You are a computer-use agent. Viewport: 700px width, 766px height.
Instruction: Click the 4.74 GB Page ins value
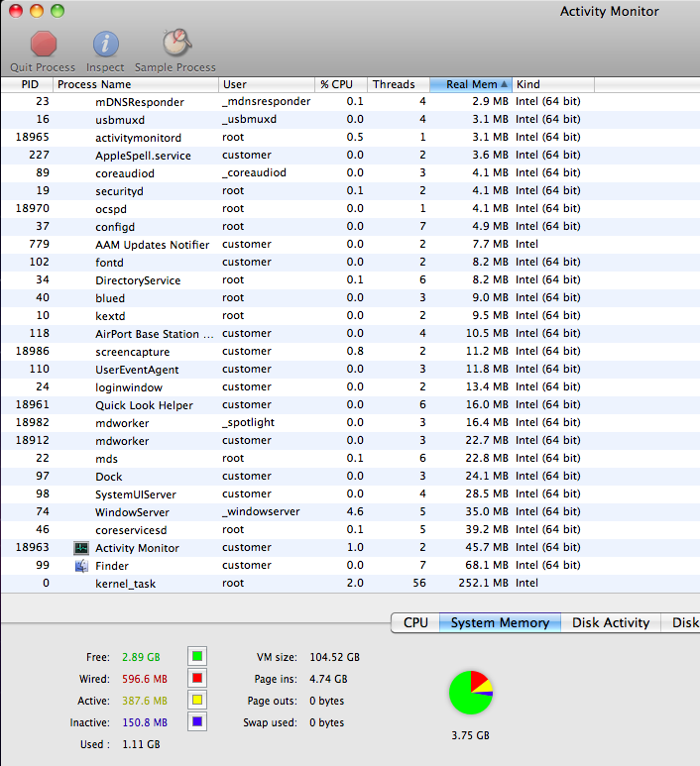[x=328, y=679]
